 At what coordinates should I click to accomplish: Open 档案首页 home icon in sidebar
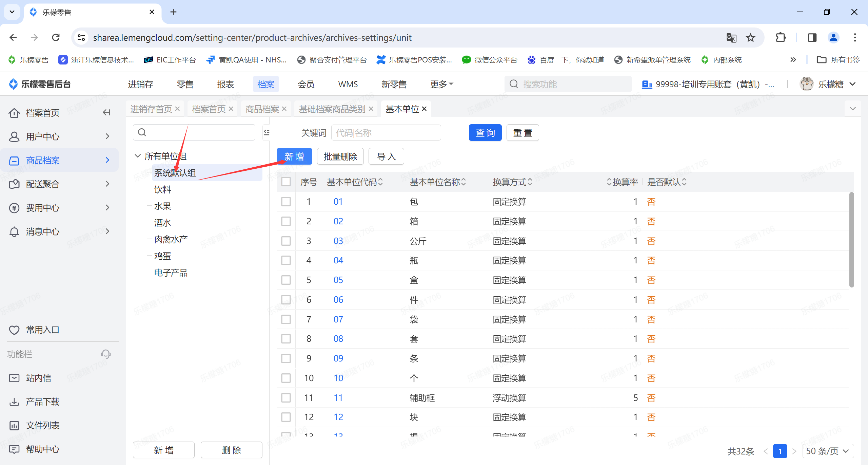coord(14,113)
